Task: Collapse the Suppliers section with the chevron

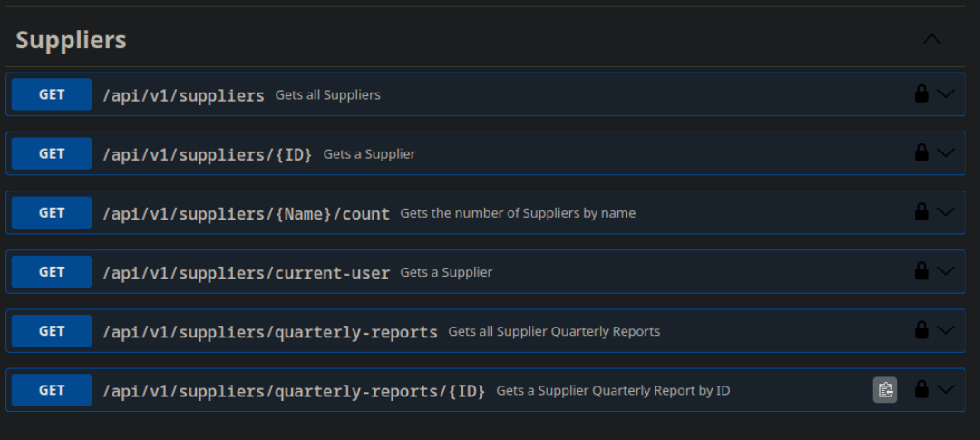Action: point(931,39)
